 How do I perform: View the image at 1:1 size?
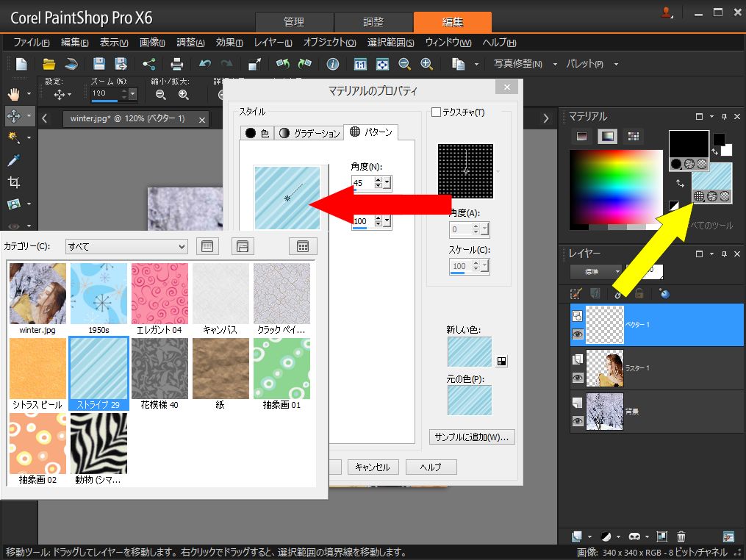coord(360,64)
